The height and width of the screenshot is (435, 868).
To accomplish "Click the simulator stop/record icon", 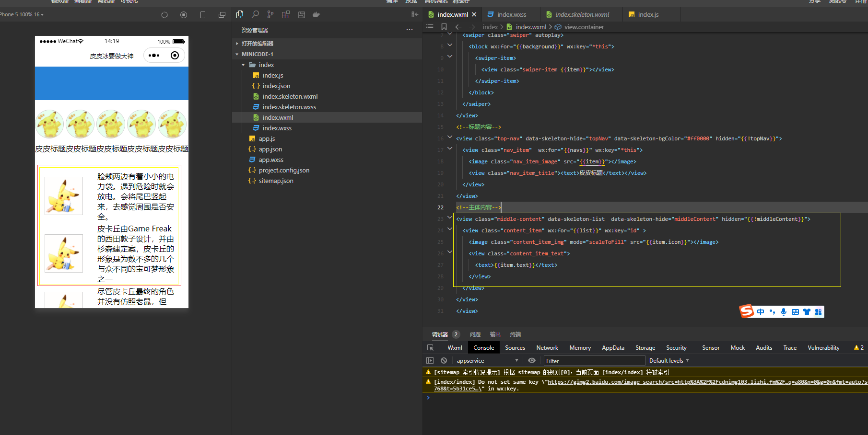I will 184,15.
